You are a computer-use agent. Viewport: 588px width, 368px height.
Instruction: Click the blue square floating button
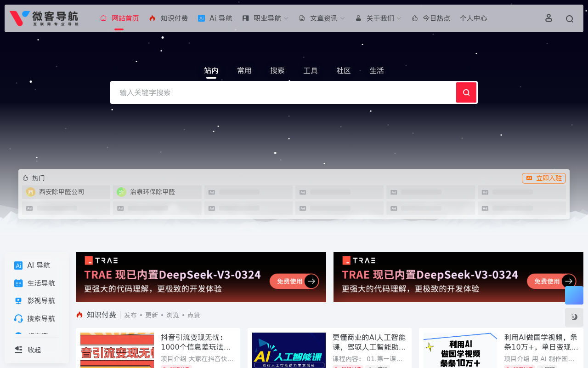click(x=574, y=295)
